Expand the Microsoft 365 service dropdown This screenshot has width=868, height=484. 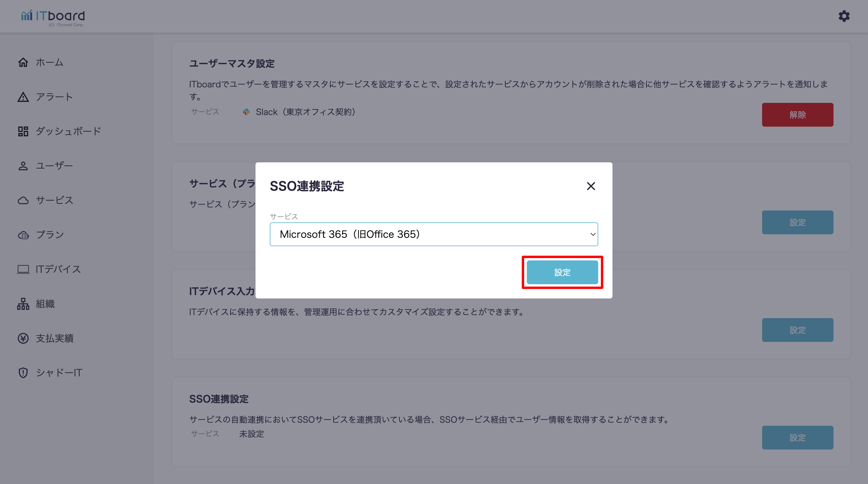(433, 234)
